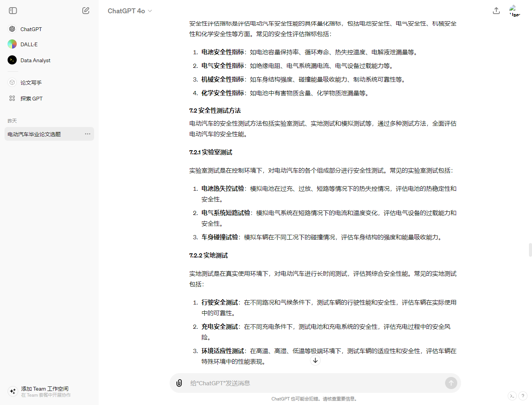This screenshot has width=532, height=405.
Task: Open the 论文写手 GPT
Action: pyautogui.click(x=31, y=83)
